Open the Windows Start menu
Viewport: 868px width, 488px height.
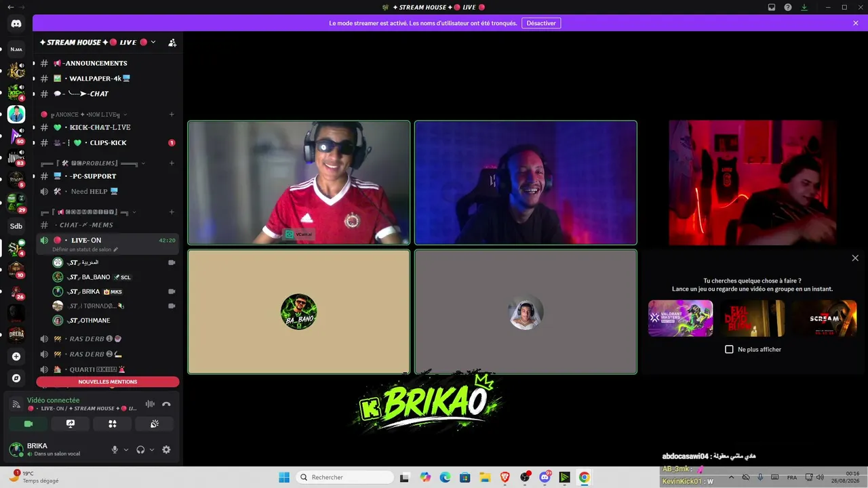pos(284,477)
